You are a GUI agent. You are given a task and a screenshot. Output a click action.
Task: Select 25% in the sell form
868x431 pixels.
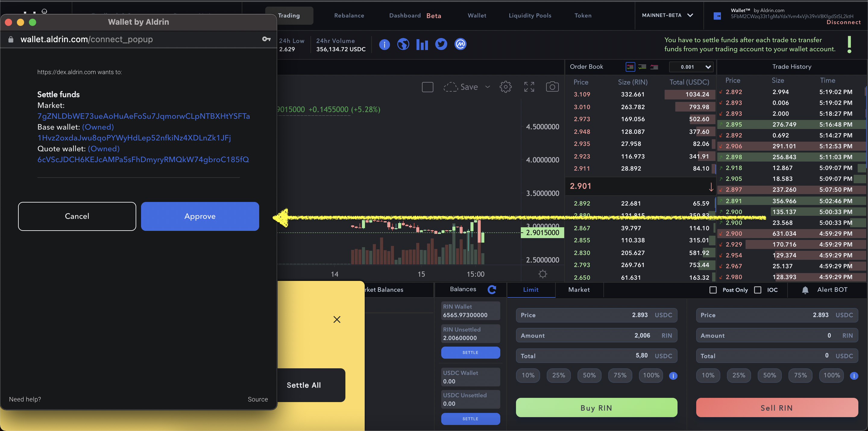739,376
